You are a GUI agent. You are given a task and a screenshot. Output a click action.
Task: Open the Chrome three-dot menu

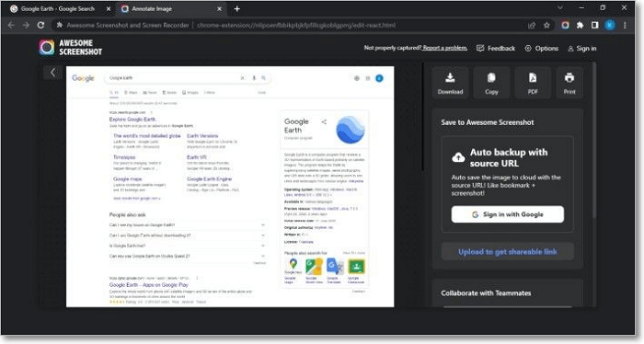click(x=625, y=25)
